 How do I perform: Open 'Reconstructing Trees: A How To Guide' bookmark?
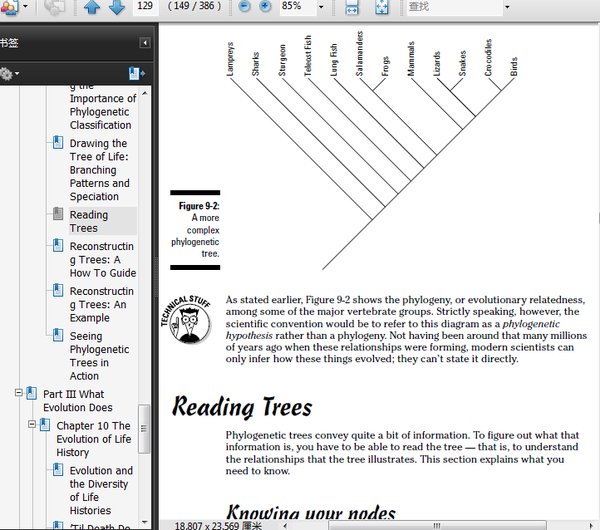103,259
